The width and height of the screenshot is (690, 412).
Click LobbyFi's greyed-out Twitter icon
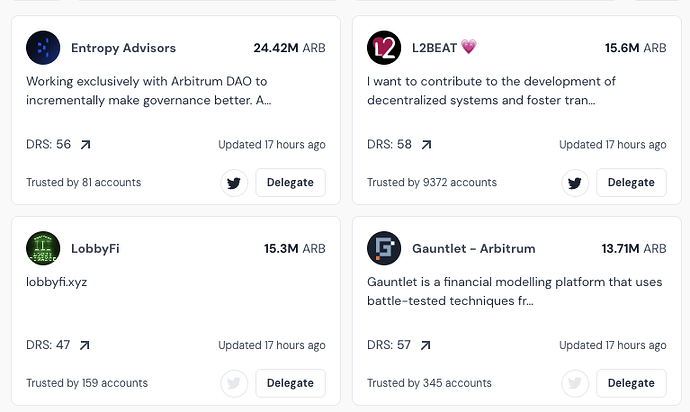pos(234,383)
